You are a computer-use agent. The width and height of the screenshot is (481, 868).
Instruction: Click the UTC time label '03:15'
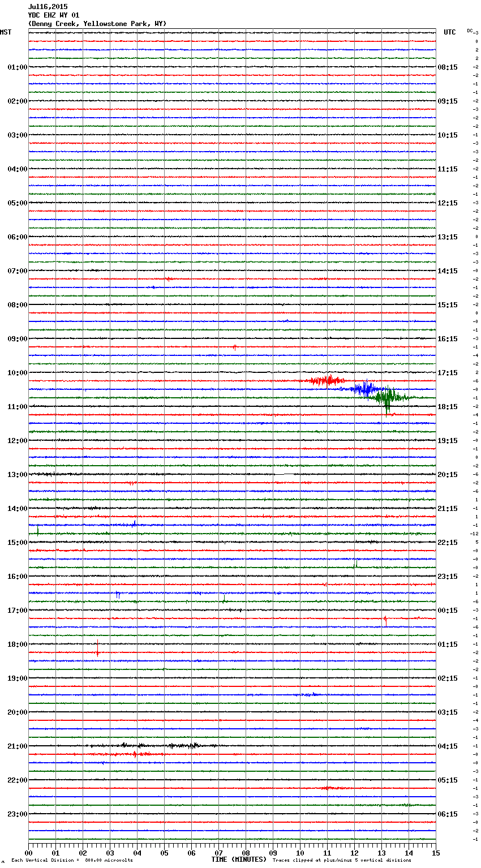point(448,712)
